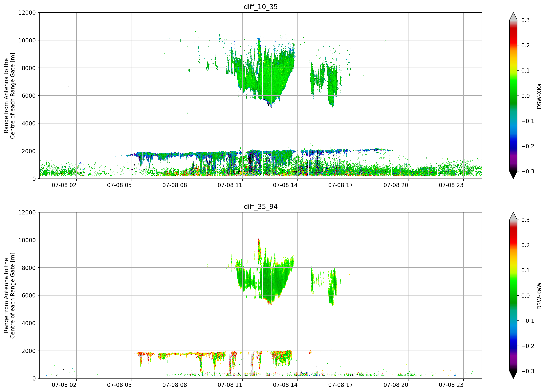Select the DSW-KaW colorbar label
The width and height of the screenshot is (546, 392).
[539, 296]
